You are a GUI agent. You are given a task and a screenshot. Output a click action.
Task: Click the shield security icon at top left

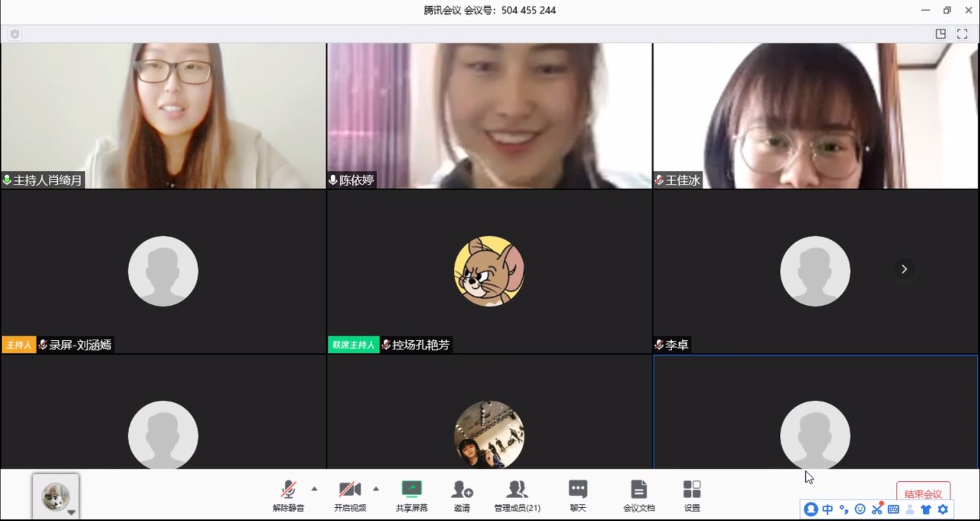click(15, 34)
